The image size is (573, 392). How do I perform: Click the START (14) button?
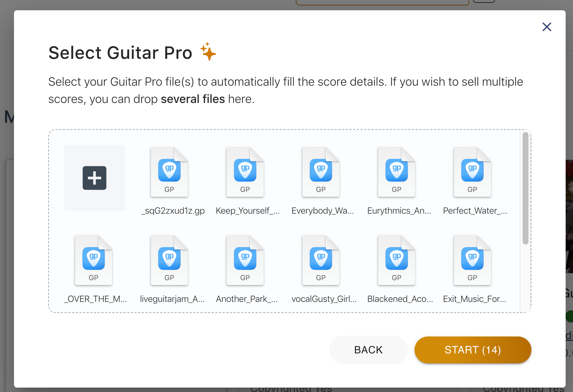[x=473, y=350]
